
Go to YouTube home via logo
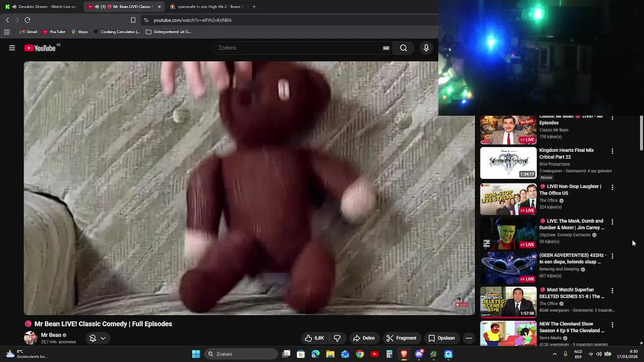[40, 48]
